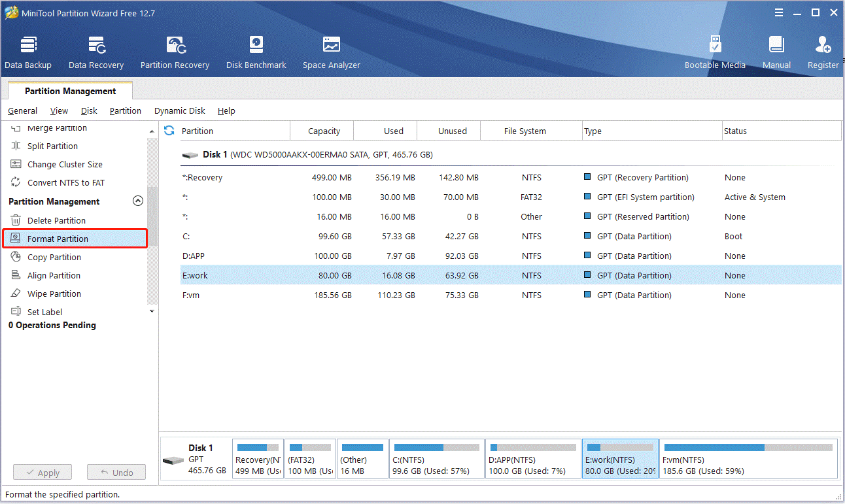Select Merge Partition in sidebar

[x=57, y=128]
